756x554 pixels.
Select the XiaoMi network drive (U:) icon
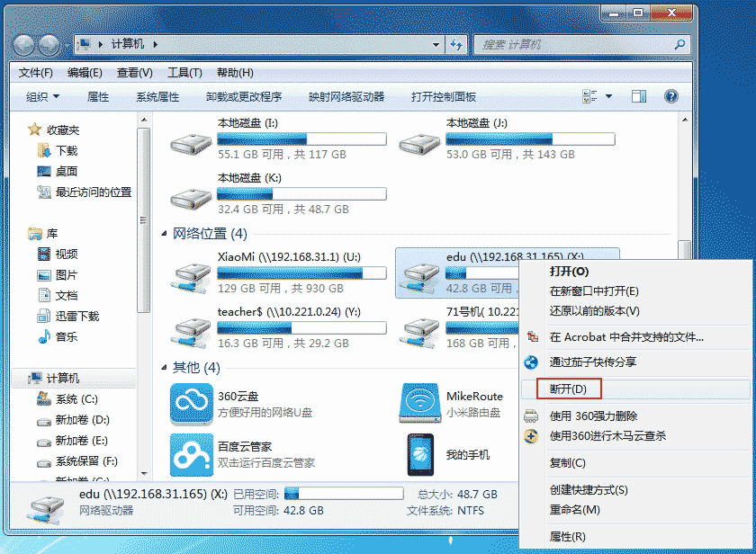pyautogui.click(x=192, y=273)
